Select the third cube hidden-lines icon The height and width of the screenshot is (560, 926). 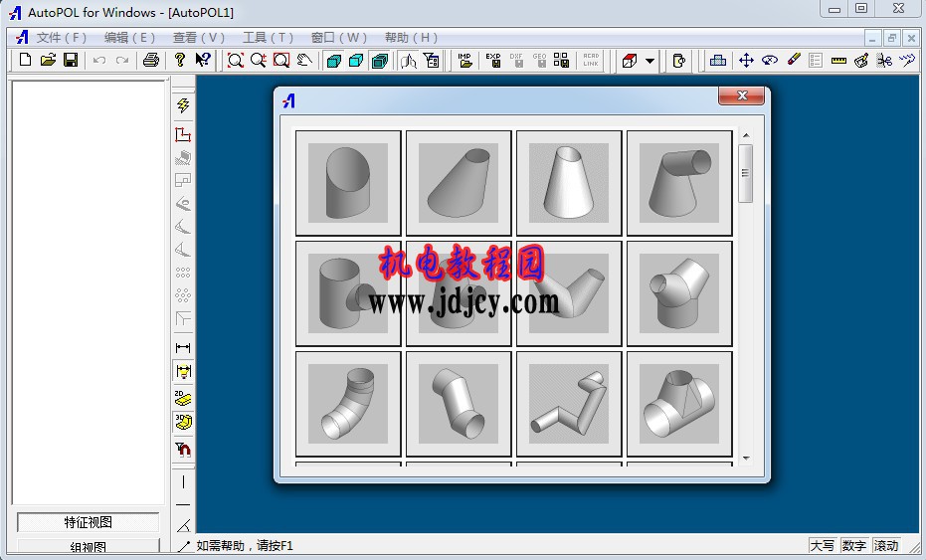point(380,61)
